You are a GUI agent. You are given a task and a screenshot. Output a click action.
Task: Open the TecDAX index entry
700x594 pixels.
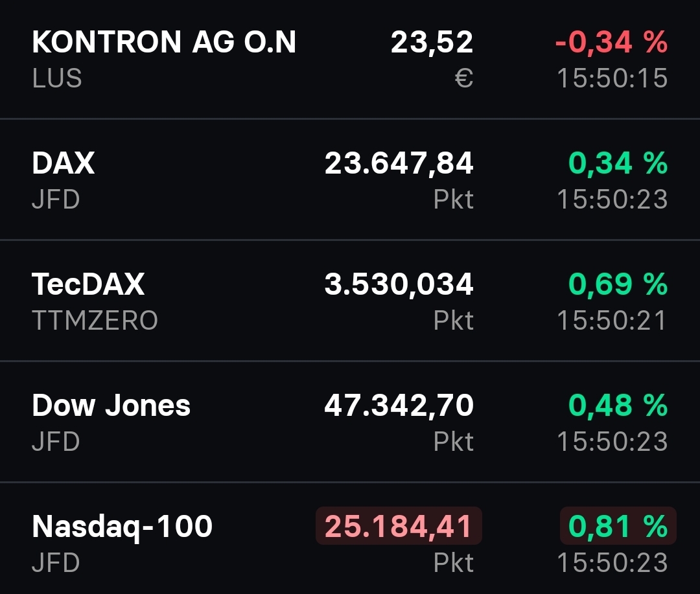click(x=88, y=284)
